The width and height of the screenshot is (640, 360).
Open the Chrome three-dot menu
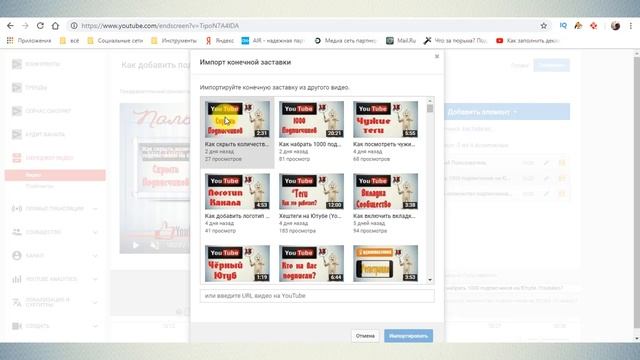[631, 26]
